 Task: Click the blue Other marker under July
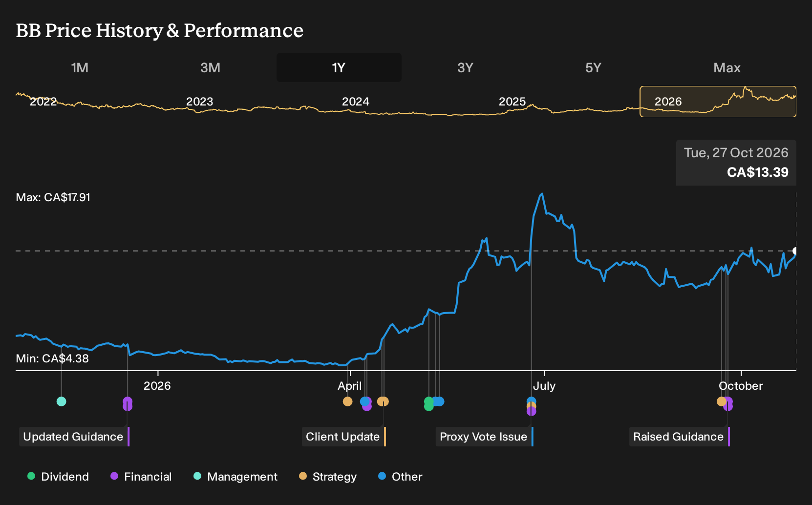532,401
